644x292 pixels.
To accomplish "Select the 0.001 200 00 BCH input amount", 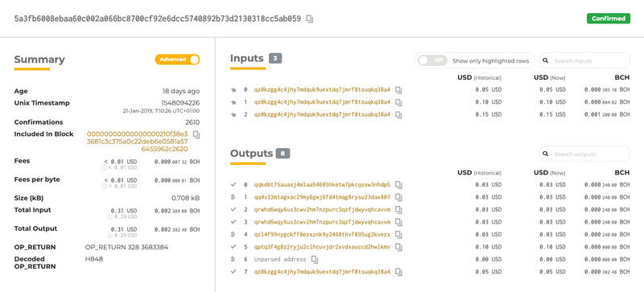I will point(607,114).
